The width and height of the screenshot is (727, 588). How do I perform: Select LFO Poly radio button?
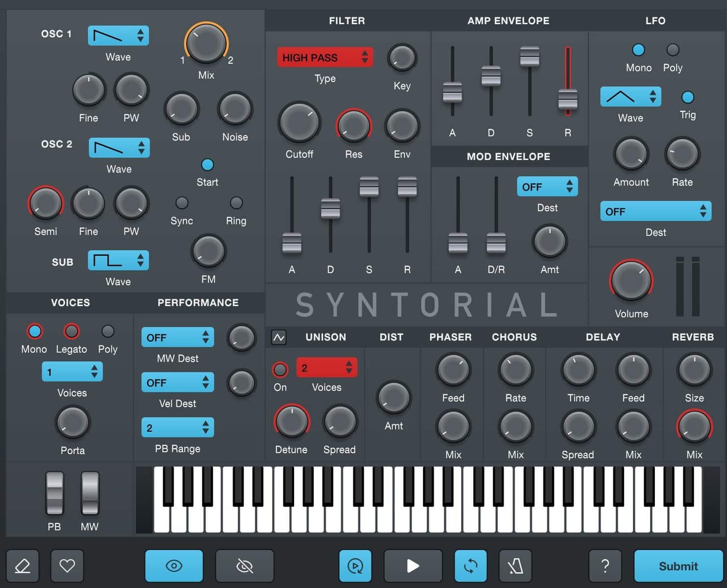[x=673, y=49]
